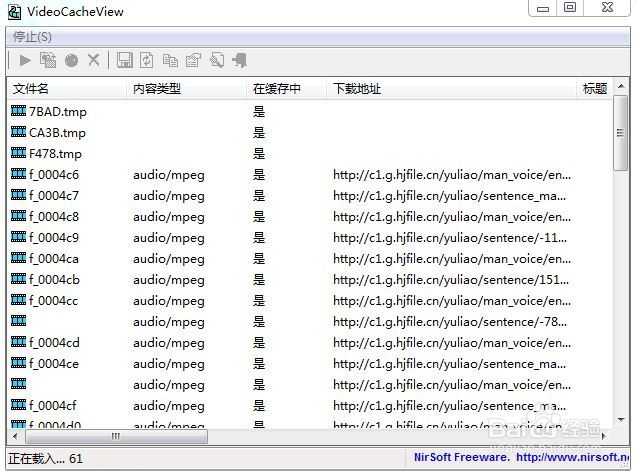The height and width of the screenshot is (471, 637).
Task: Click the X delete icon in toolbar
Action: [x=94, y=60]
